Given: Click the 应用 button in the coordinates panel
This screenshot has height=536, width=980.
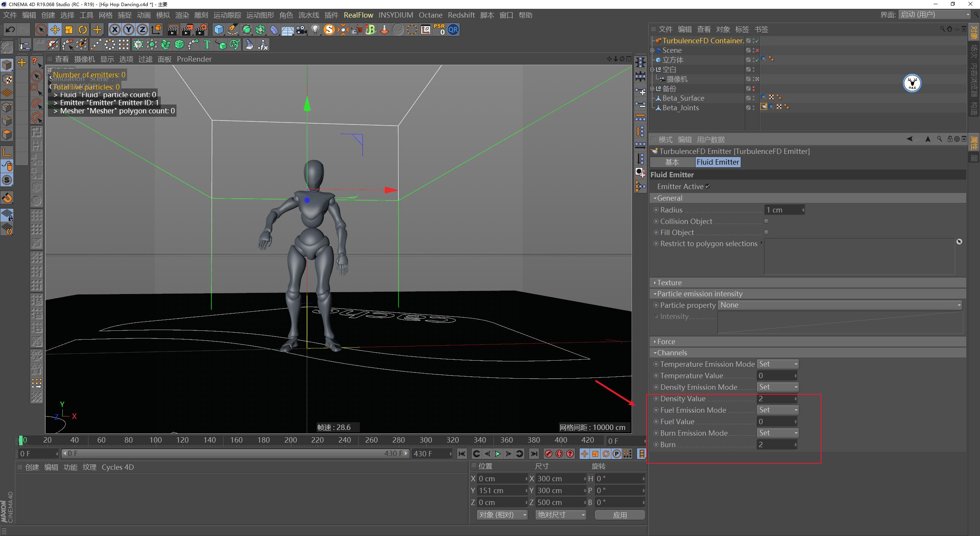Looking at the screenshot, I should pos(620,515).
